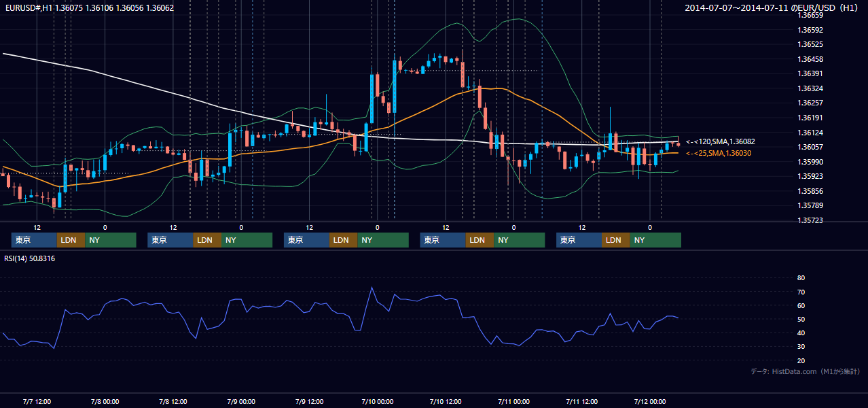Select the LDN session block for 7/11
The height and width of the screenshot is (408, 868).
click(615, 240)
